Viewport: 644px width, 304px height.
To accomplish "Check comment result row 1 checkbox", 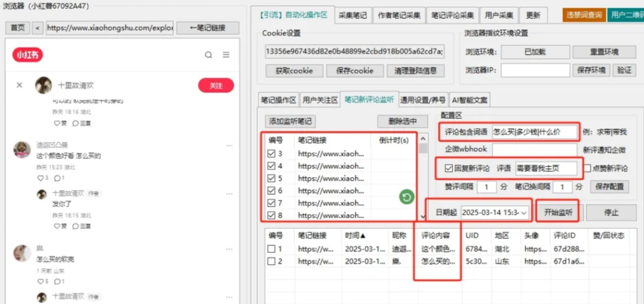I will tap(271, 249).
